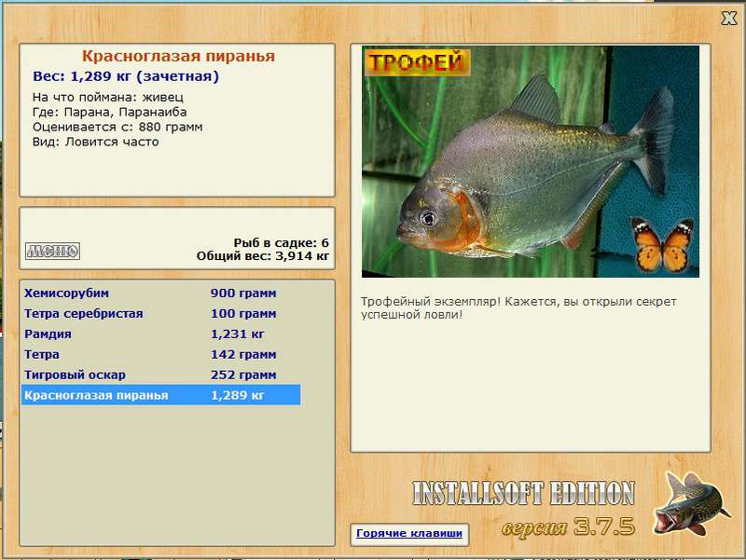Screen dimensions: 746x560
Task: Open the Горячие клавиши link
Action: pyautogui.click(x=409, y=533)
